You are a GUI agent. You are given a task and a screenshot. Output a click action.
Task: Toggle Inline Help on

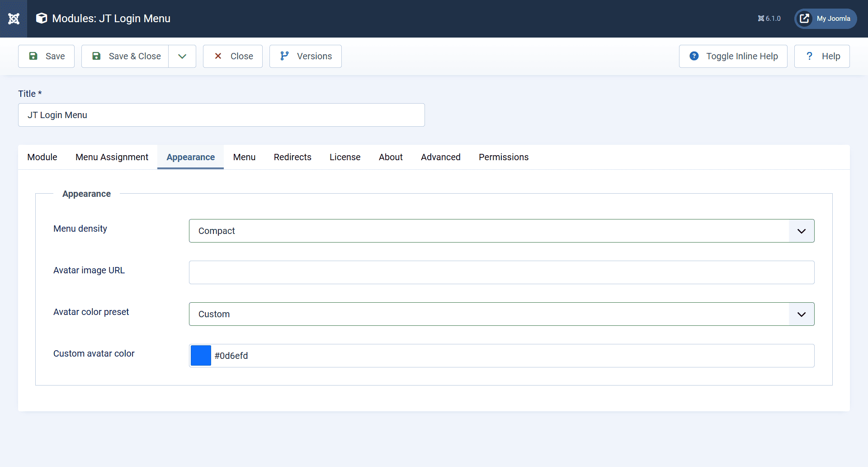(x=733, y=56)
